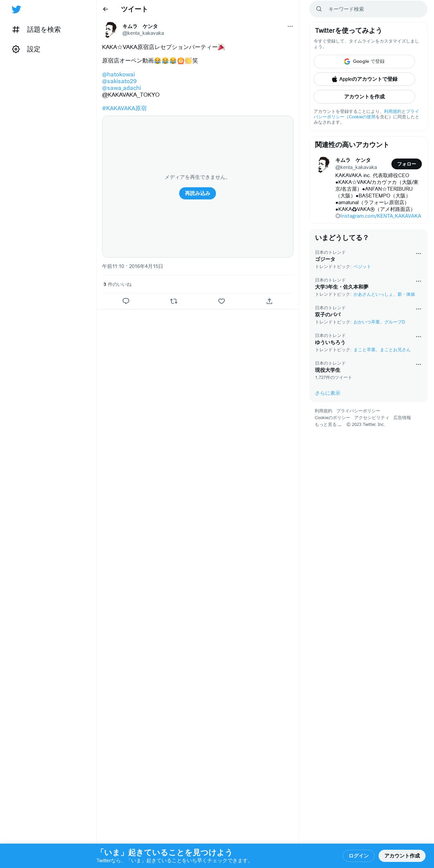Click アカウント作成 button in bottom banner
434x868 pixels.
pyautogui.click(x=402, y=856)
